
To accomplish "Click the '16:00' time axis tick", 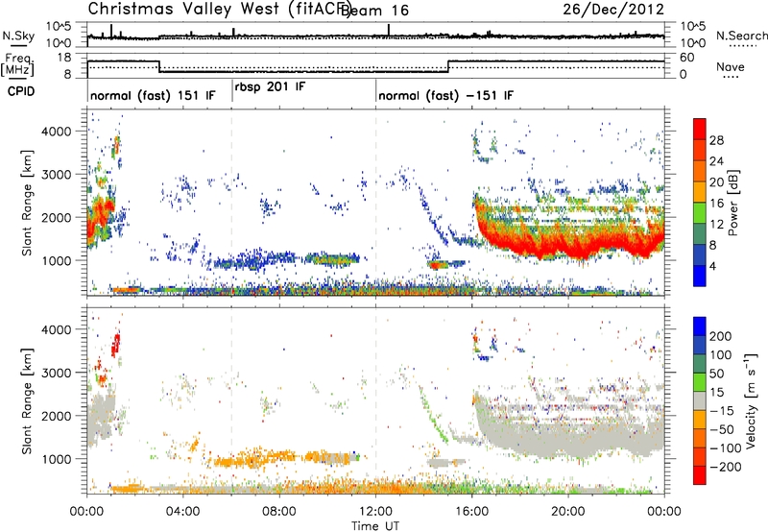I will tap(471, 512).
